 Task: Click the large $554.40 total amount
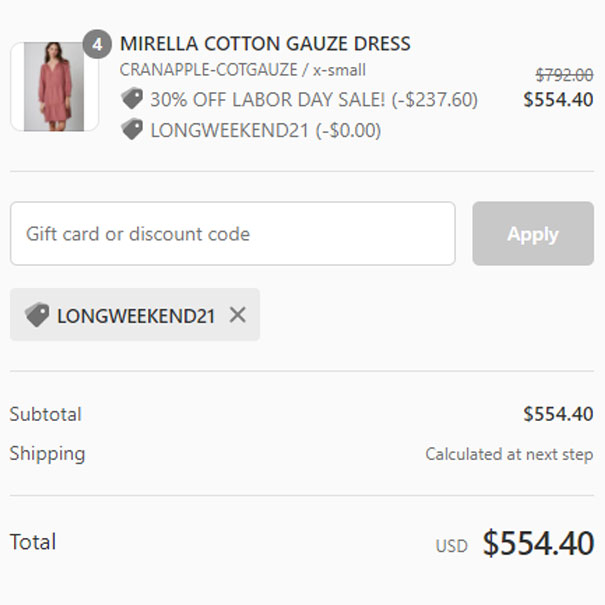538,544
